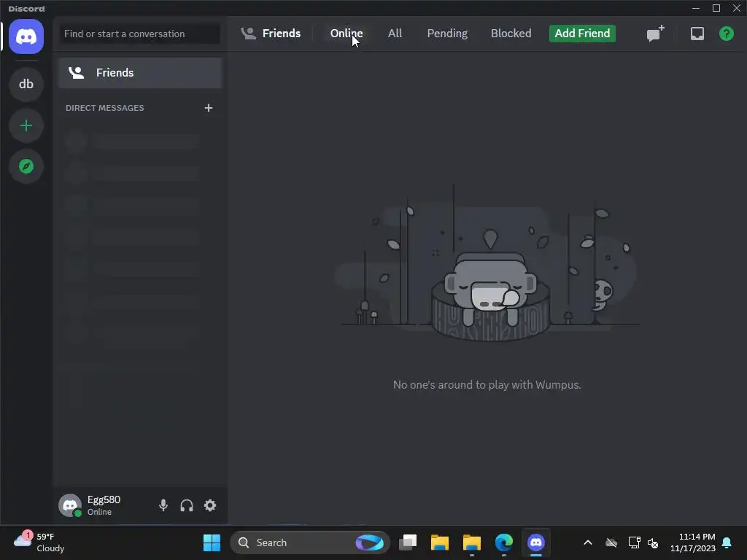The width and height of the screenshot is (747, 560).
Task: Add a server with green plus
Action: point(26,125)
